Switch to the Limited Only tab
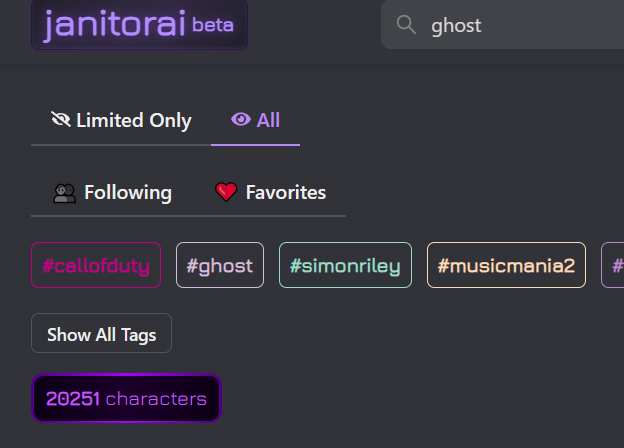624x448 pixels. (121, 120)
